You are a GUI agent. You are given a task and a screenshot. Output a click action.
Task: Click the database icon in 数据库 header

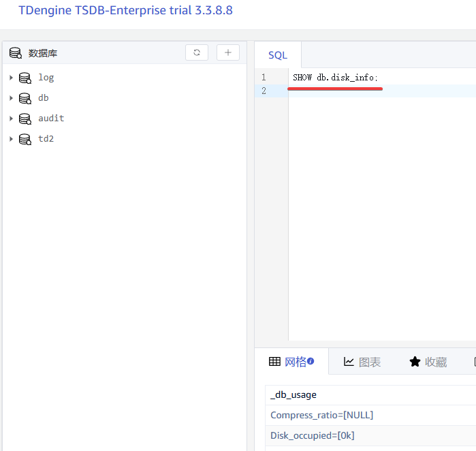[x=16, y=53]
